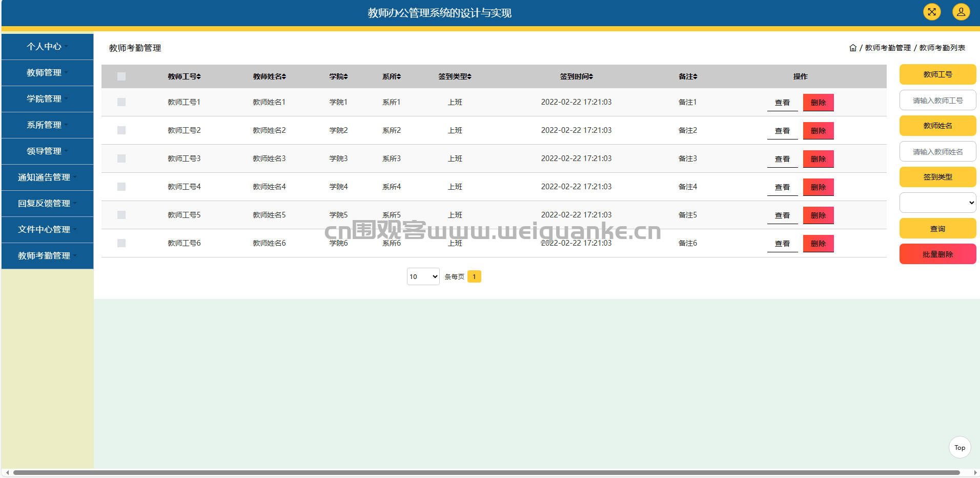Image resolution: width=980 pixels, height=478 pixels.
Task: Go to pagination page 1
Action: [x=474, y=276]
